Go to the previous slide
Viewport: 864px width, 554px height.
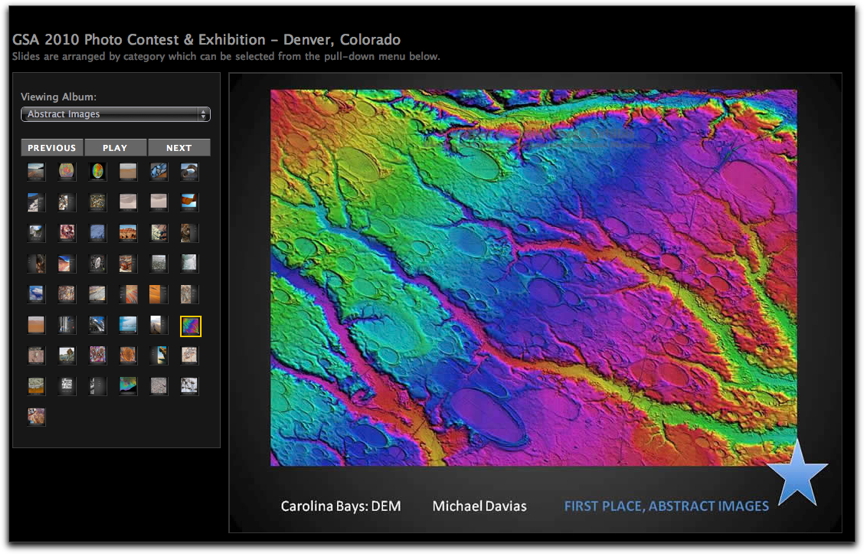pos(52,148)
